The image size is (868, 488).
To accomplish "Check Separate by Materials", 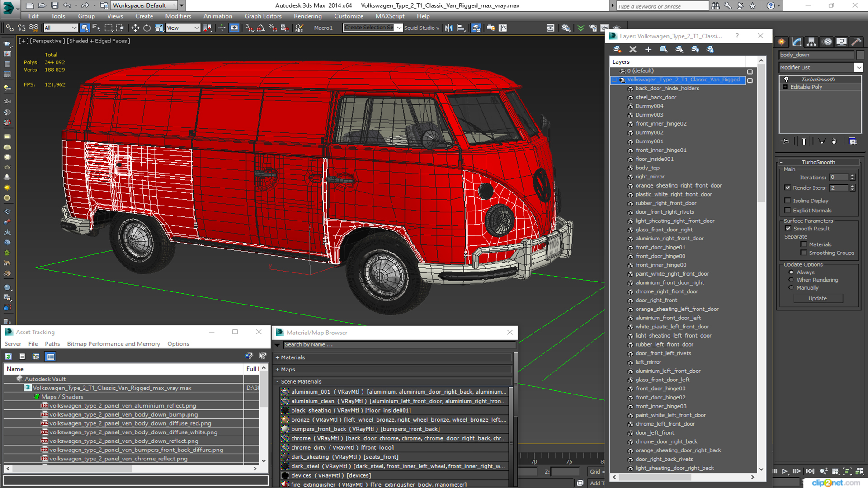I will 803,244.
